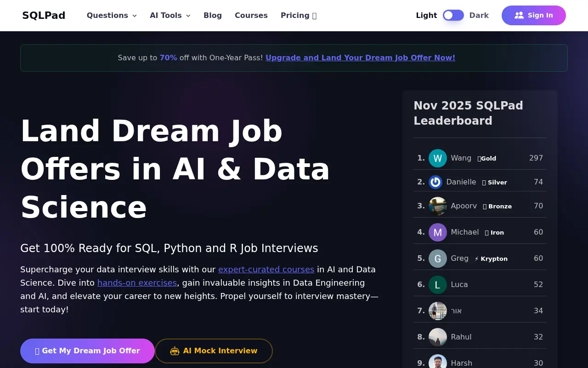Click the Bronze badge next to Apoorv
Viewport: 588px width, 368px height.
(x=497, y=206)
